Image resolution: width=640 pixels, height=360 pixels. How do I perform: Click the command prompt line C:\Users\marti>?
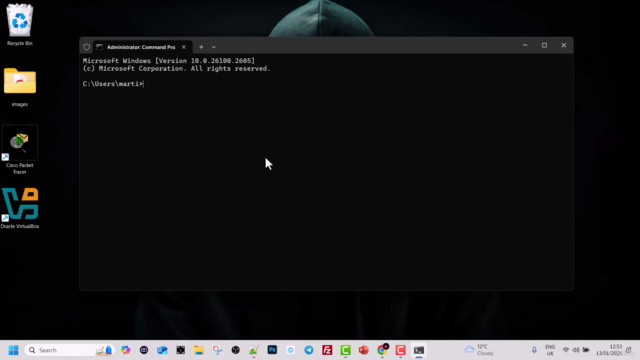113,84
